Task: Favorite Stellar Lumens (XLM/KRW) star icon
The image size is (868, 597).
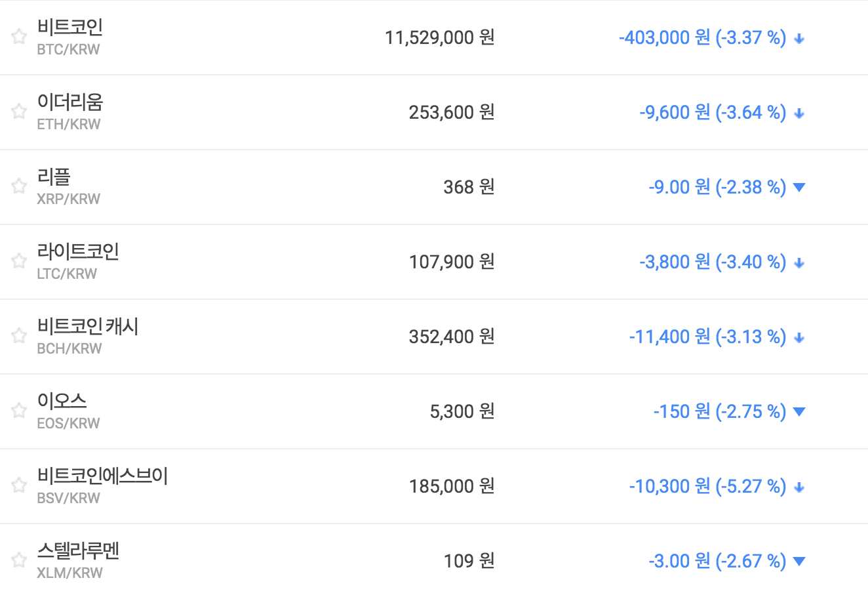Action: click(x=19, y=560)
